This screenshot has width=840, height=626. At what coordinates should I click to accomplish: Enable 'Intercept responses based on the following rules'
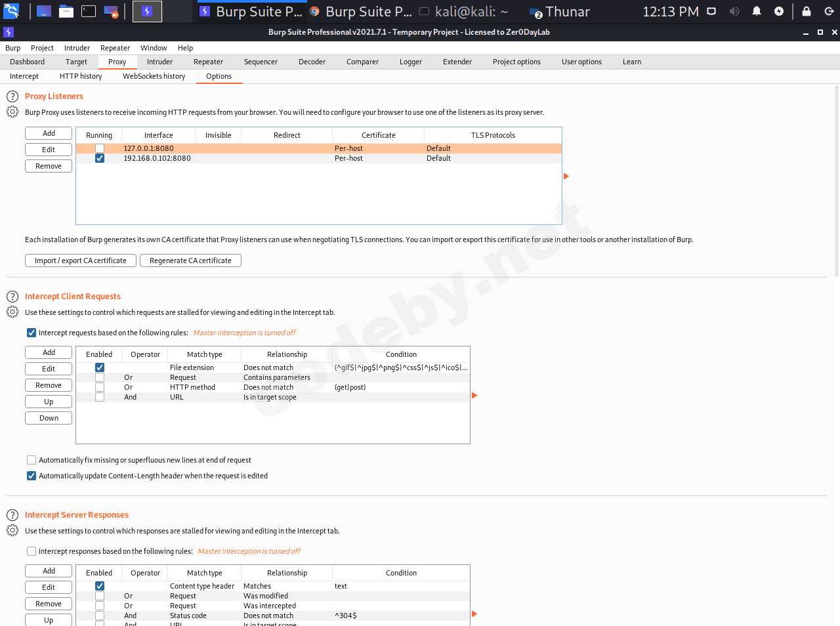point(31,551)
